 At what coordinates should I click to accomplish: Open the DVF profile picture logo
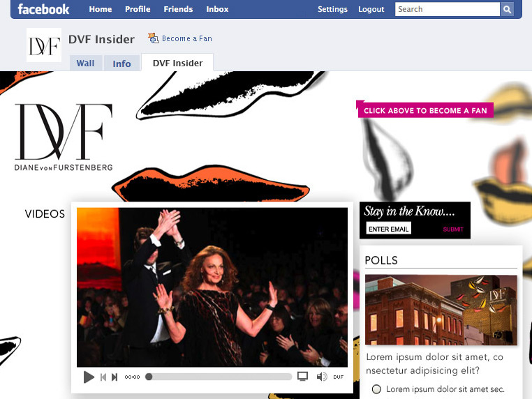click(44, 45)
